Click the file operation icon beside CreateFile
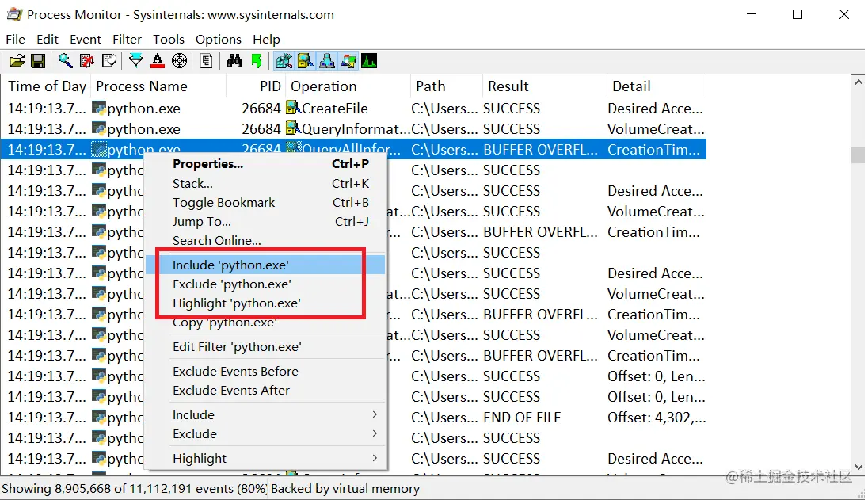This screenshot has height=500, width=868. [x=293, y=108]
